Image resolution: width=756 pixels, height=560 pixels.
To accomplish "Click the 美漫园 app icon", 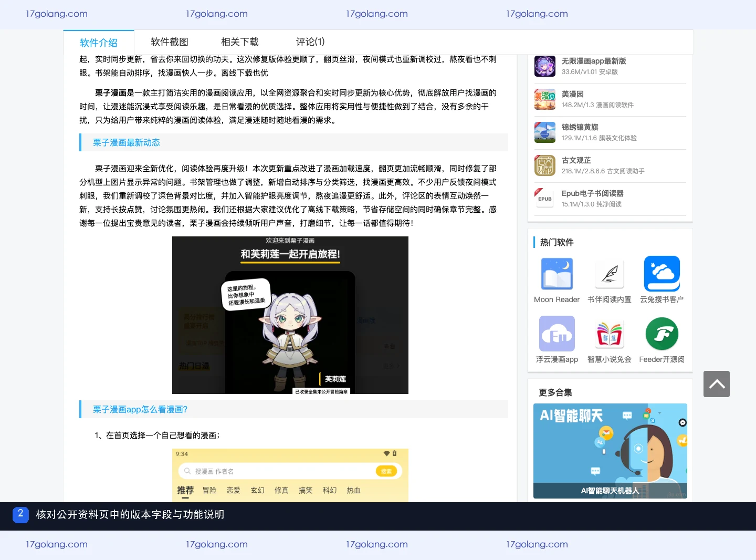I will [x=545, y=99].
